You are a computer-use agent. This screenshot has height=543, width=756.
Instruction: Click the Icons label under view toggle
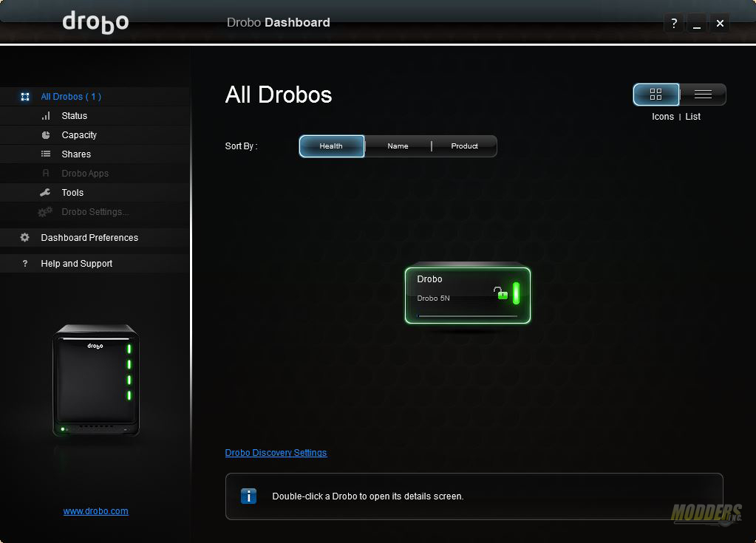click(662, 117)
